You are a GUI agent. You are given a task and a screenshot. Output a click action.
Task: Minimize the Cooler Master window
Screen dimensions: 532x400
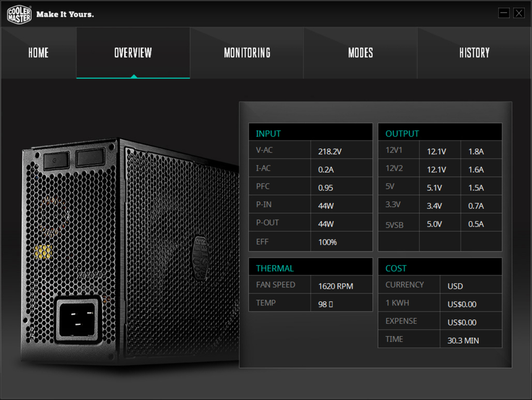click(504, 13)
